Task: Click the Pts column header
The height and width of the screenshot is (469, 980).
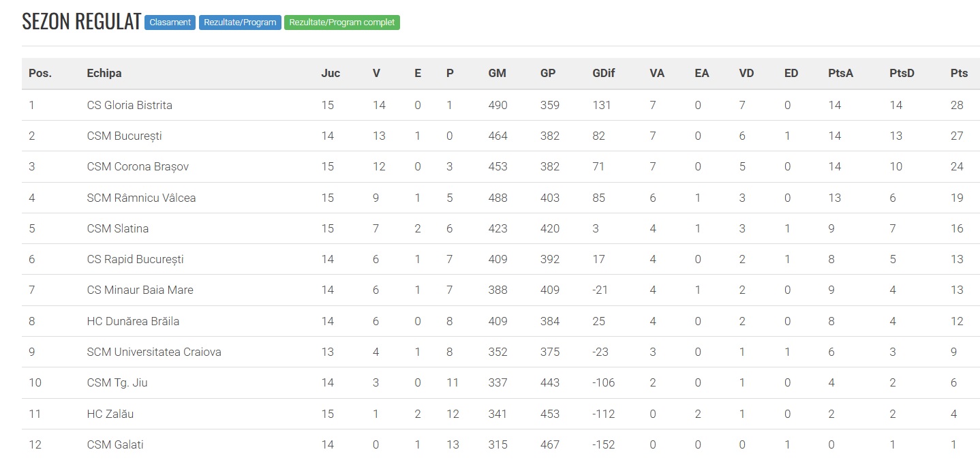Action: [x=959, y=73]
